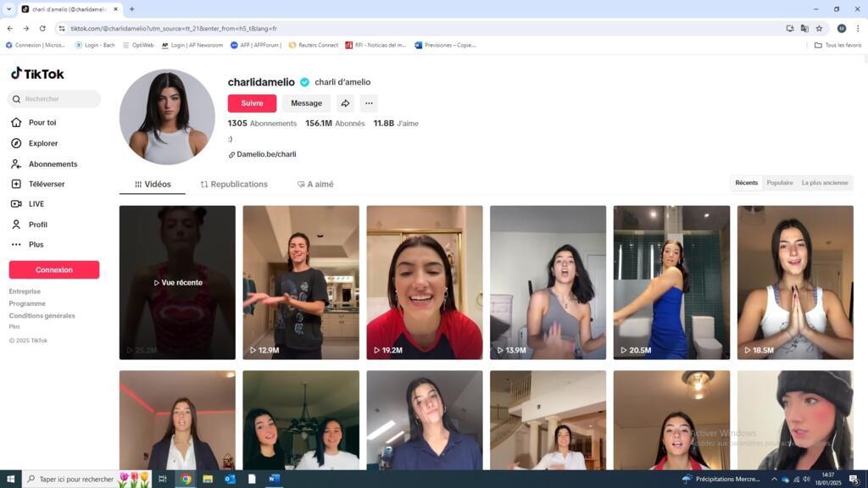Open the A aimé tab

[x=314, y=184]
